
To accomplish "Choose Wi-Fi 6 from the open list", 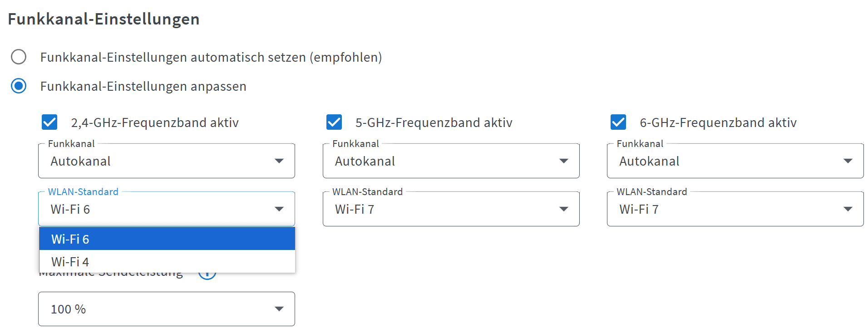I will [x=167, y=239].
